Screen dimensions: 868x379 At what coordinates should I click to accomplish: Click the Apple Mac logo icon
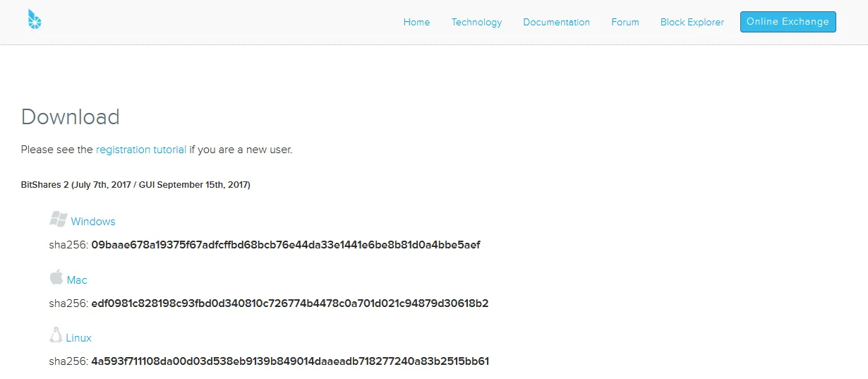(x=56, y=277)
